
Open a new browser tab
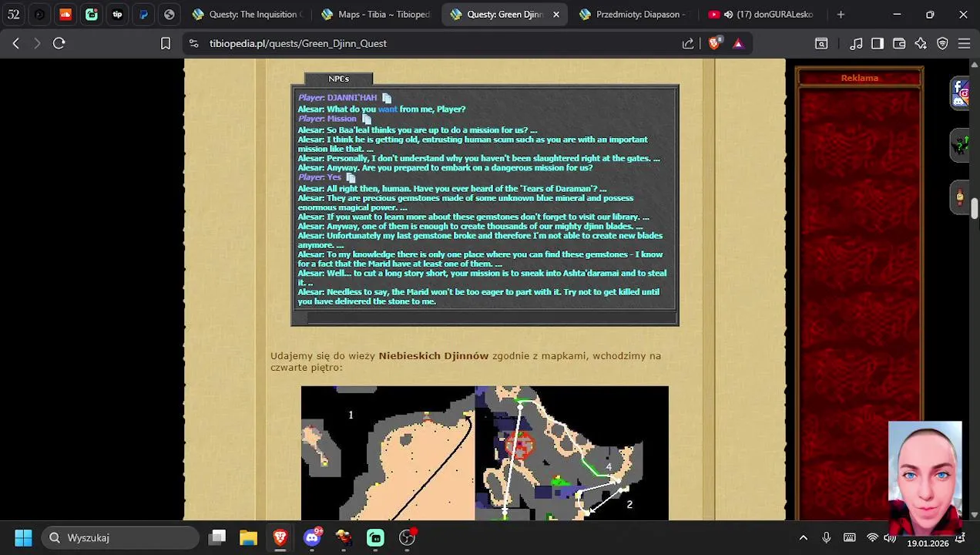(841, 14)
